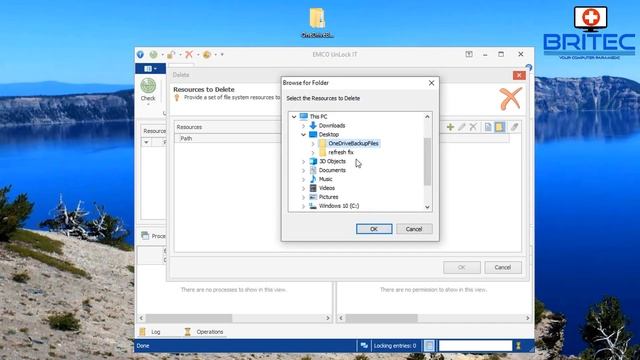Select Pictures in the folder tree
640x360 pixels.
(328, 197)
